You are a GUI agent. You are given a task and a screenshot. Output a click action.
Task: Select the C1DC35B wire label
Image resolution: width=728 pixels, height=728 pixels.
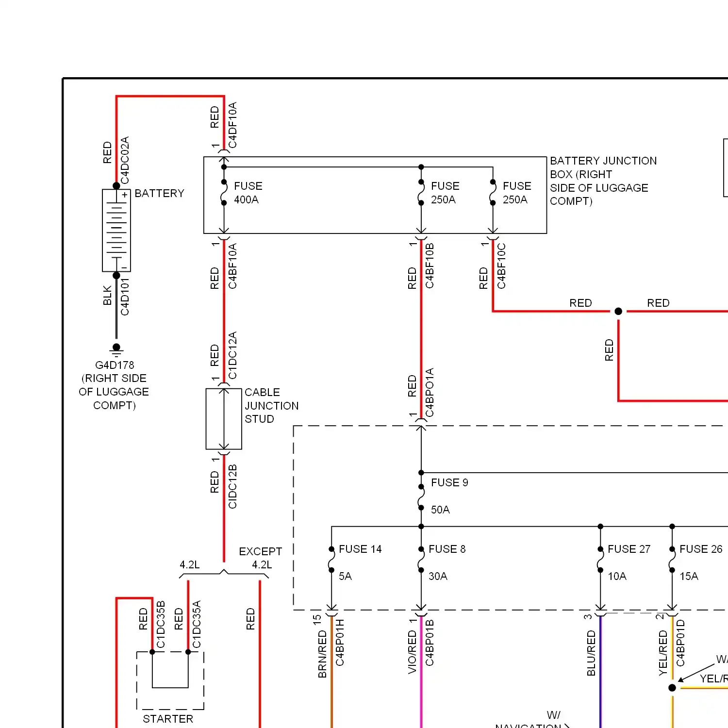[x=161, y=625]
